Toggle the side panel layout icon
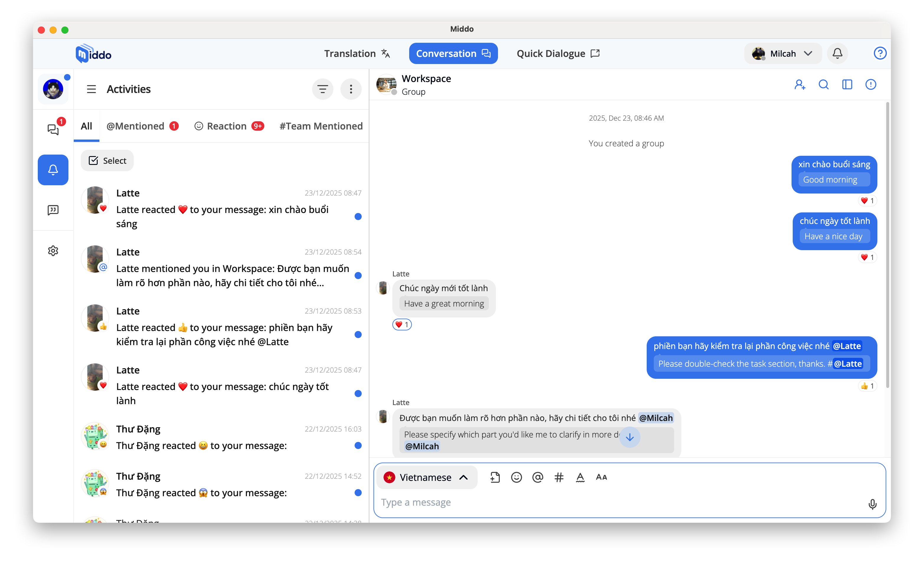This screenshot has width=924, height=567. (847, 85)
